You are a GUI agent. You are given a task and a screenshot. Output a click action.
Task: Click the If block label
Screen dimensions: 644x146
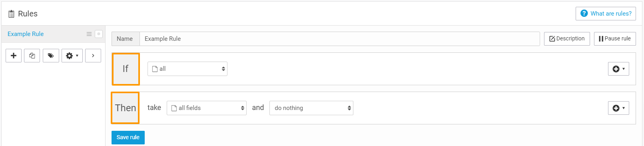click(x=126, y=69)
